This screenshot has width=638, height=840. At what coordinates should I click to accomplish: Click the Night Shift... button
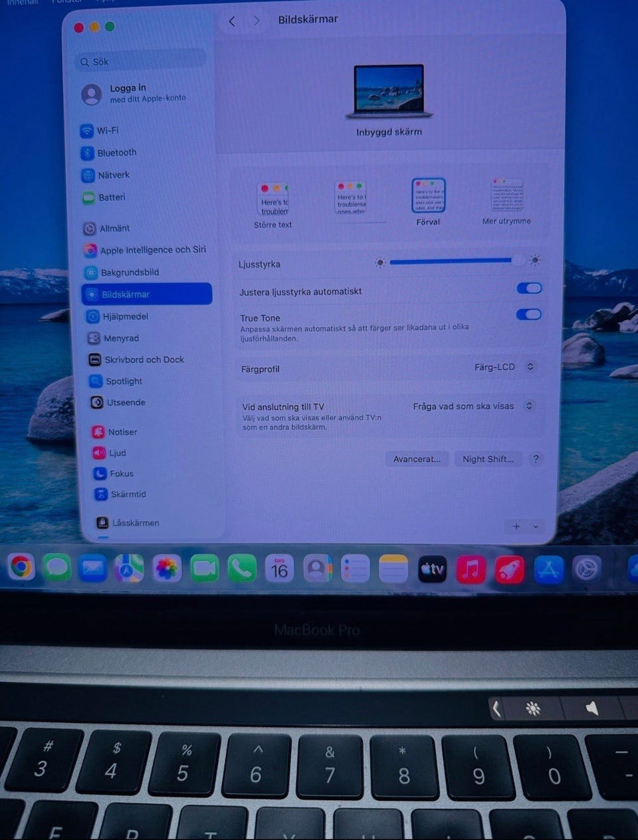pos(488,459)
